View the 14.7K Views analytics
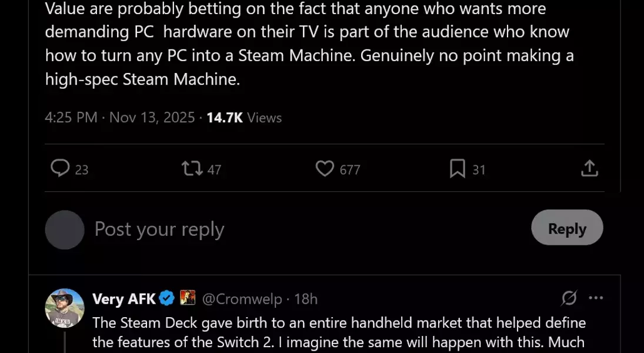 tap(244, 118)
